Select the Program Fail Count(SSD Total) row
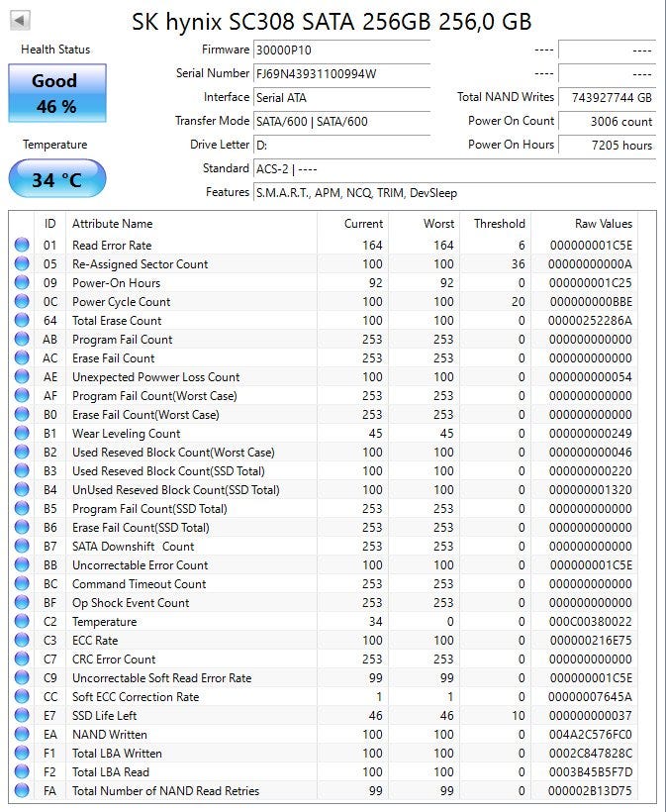Screen dimensions: 666x812 (324, 509)
